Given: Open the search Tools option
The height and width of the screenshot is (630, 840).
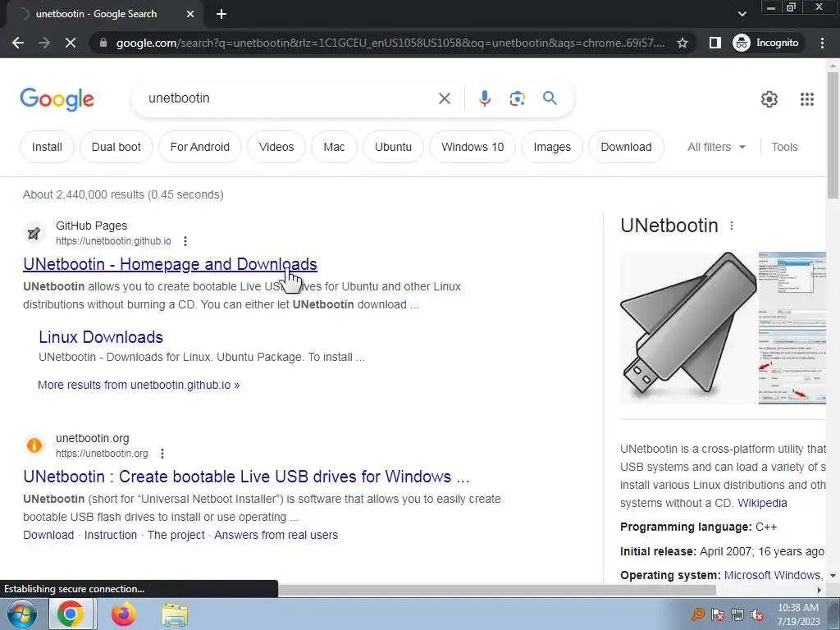Looking at the screenshot, I should click(784, 147).
